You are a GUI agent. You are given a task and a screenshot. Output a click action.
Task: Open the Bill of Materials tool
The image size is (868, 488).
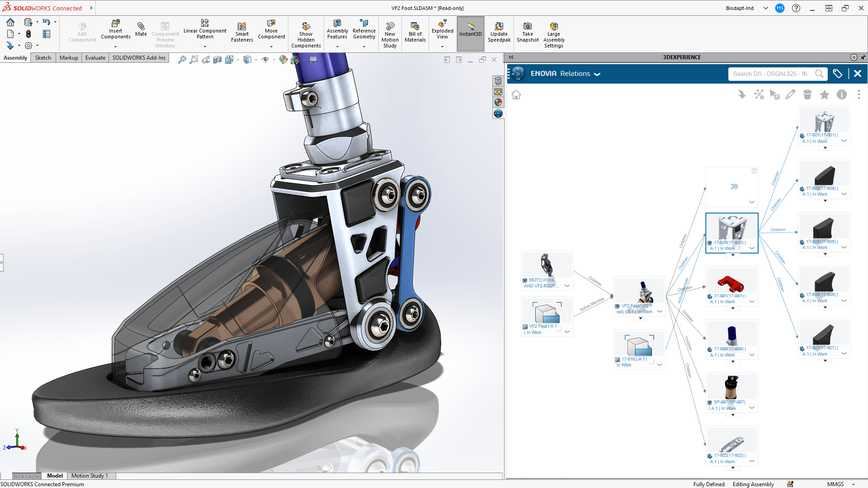coord(415,32)
